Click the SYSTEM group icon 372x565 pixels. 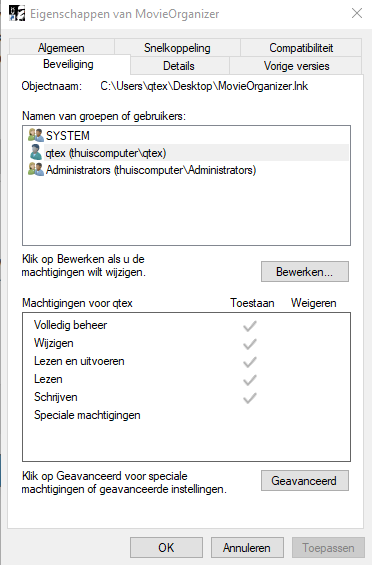(36, 135)
